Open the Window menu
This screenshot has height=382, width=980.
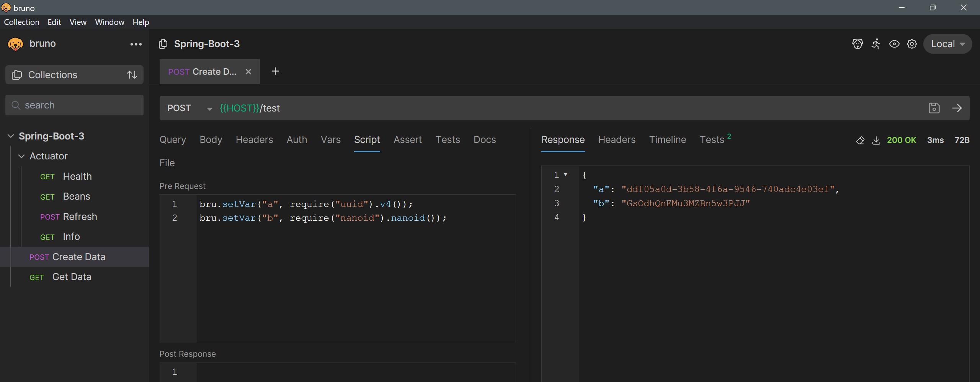point(109,22)
